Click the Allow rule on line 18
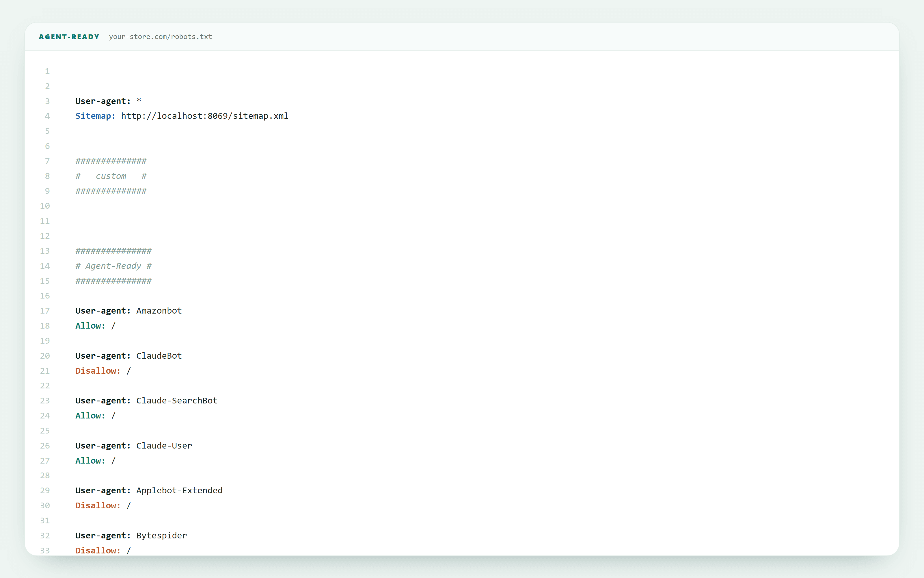Screen dimensions: 924x578 coord(96,326)
